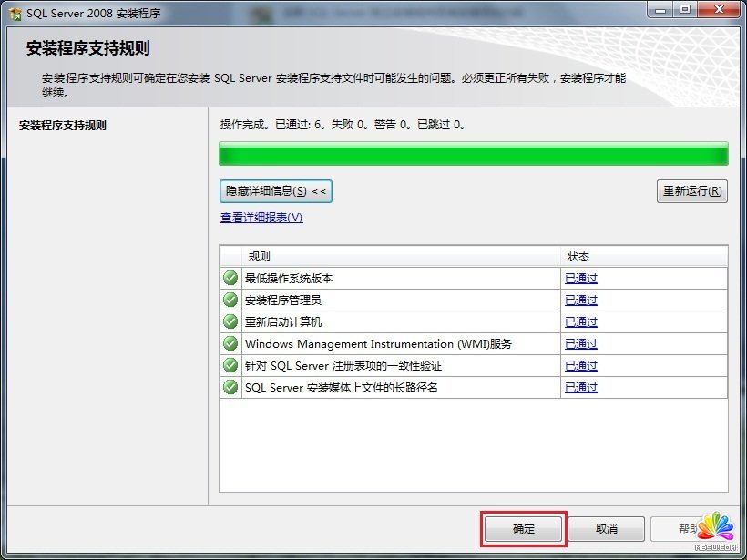
Task: Click the check icon beside WMI服务 rule
Action: [230, 343]
